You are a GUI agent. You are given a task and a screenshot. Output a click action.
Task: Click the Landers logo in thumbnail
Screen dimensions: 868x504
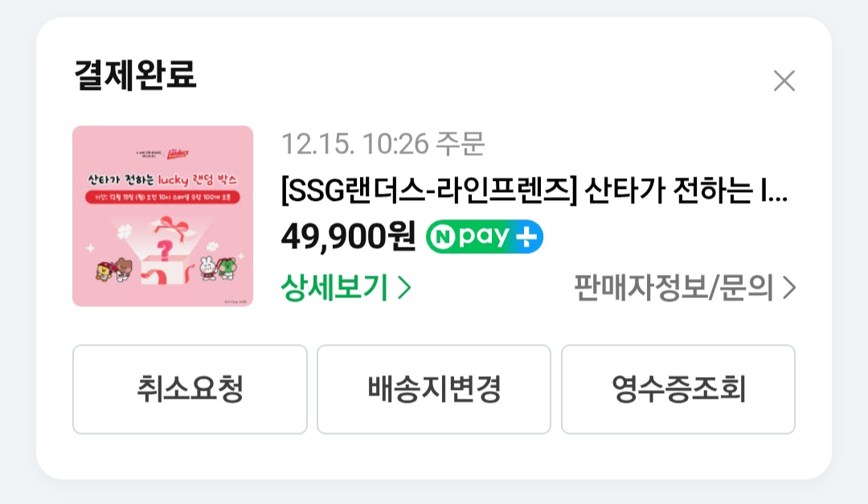coord(178,153)
